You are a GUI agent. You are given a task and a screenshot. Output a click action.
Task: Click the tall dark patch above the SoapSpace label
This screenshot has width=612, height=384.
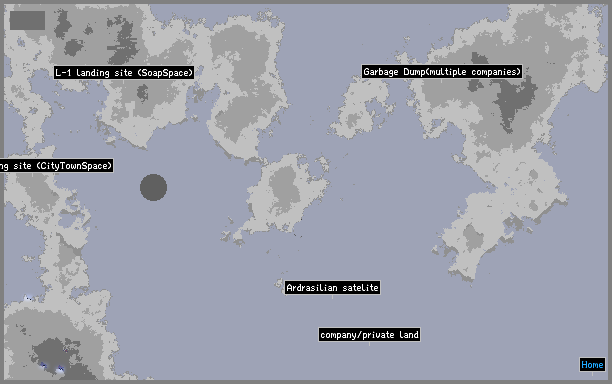(x=124, y=39)
